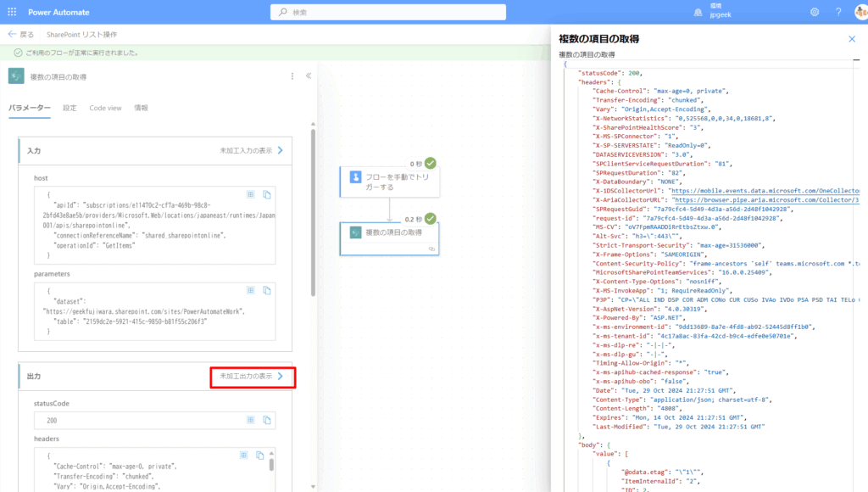868x492 pixels.
Task: Expand the headers value view icon
Action: click(243, 455)
